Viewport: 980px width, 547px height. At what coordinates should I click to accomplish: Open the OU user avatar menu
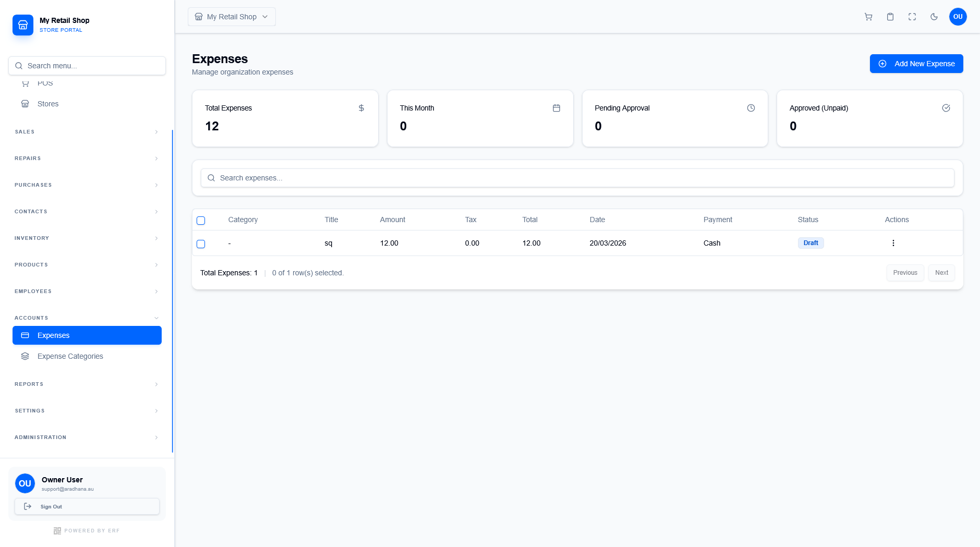pyautogui.click(x=958, y=17)
